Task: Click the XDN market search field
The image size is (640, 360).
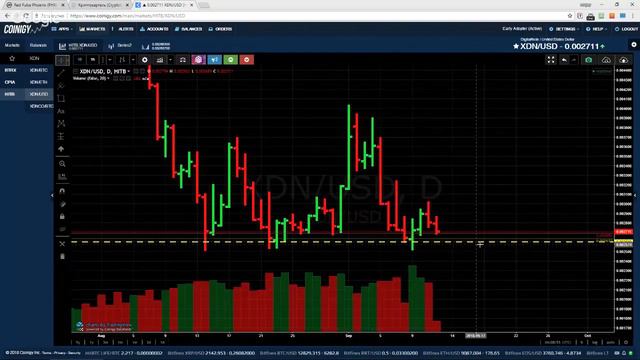Action: [38, 58]
